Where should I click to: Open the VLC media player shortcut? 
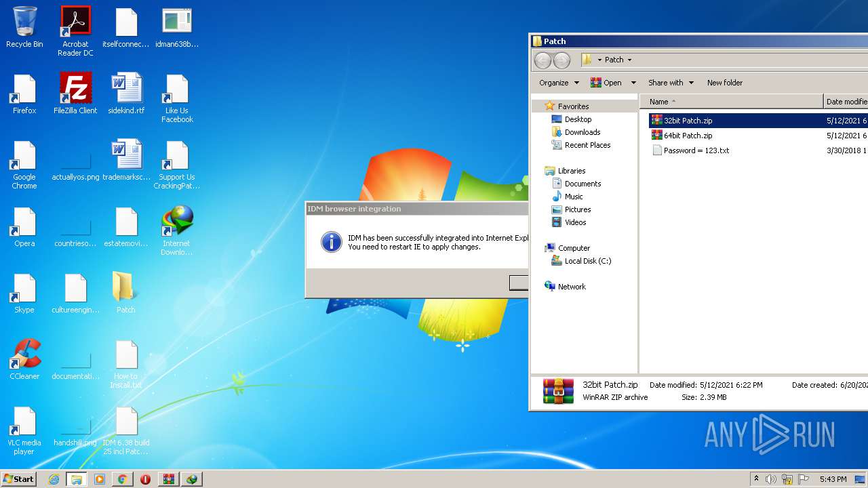tap(24, 430)
